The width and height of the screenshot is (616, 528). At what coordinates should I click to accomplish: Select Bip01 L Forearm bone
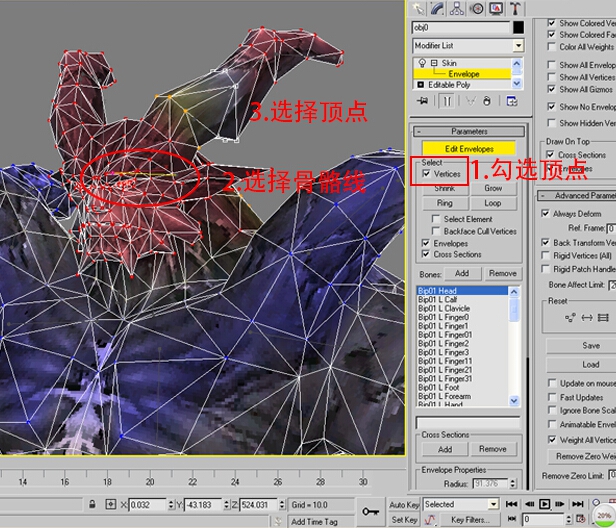[444, 396]
